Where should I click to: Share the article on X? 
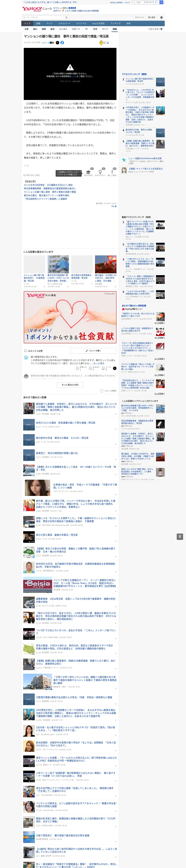pos(57,43)
